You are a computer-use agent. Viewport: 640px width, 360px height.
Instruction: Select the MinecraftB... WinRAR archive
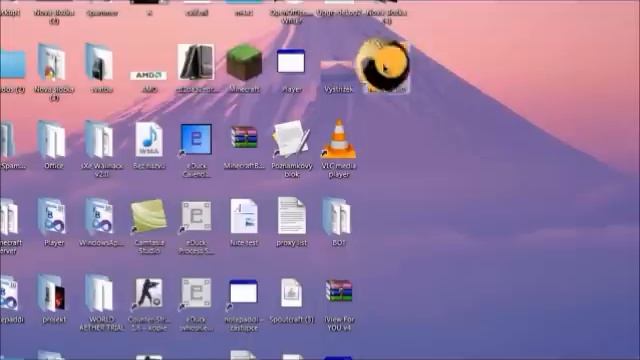(x=244, y=137)
